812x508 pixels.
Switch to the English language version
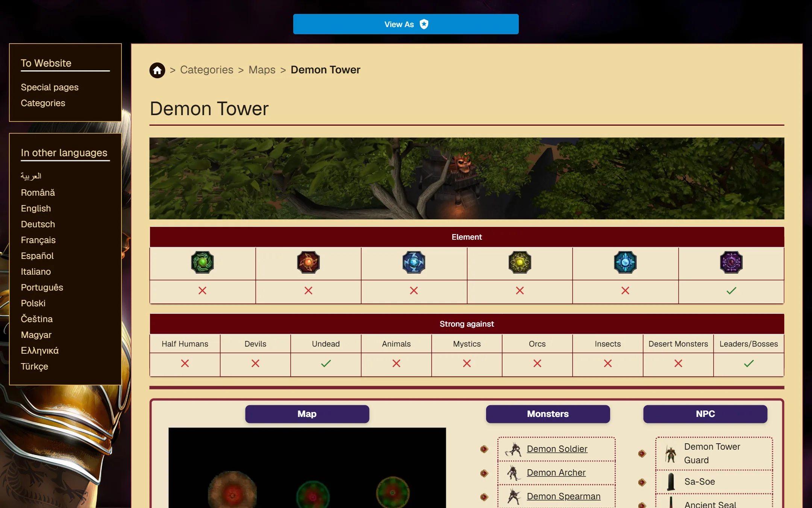point(36,208)
